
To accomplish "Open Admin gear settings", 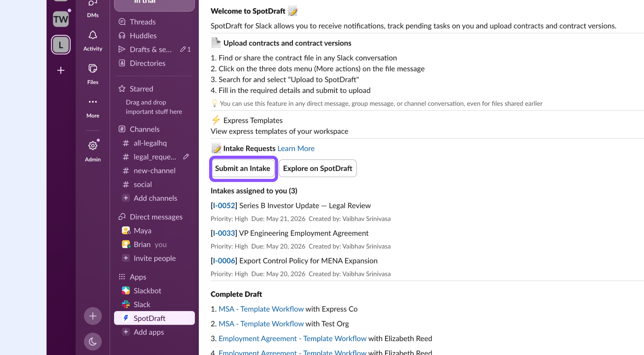I will [x=93, y=151].
